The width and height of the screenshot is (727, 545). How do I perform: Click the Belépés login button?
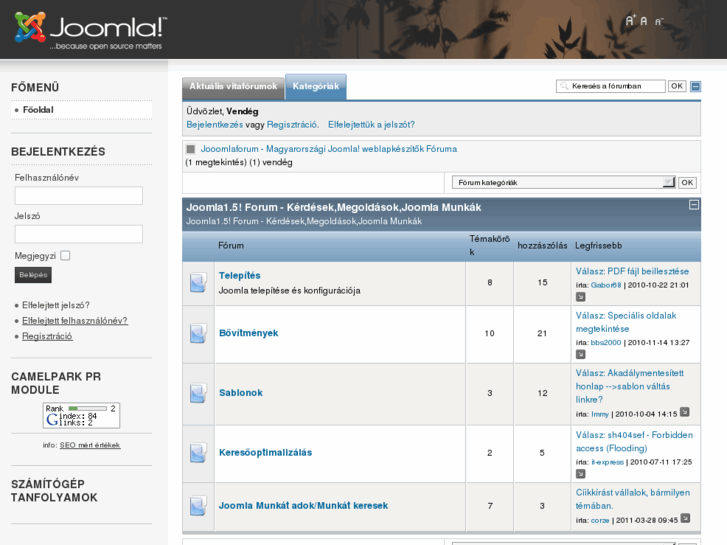click(33, 275)
